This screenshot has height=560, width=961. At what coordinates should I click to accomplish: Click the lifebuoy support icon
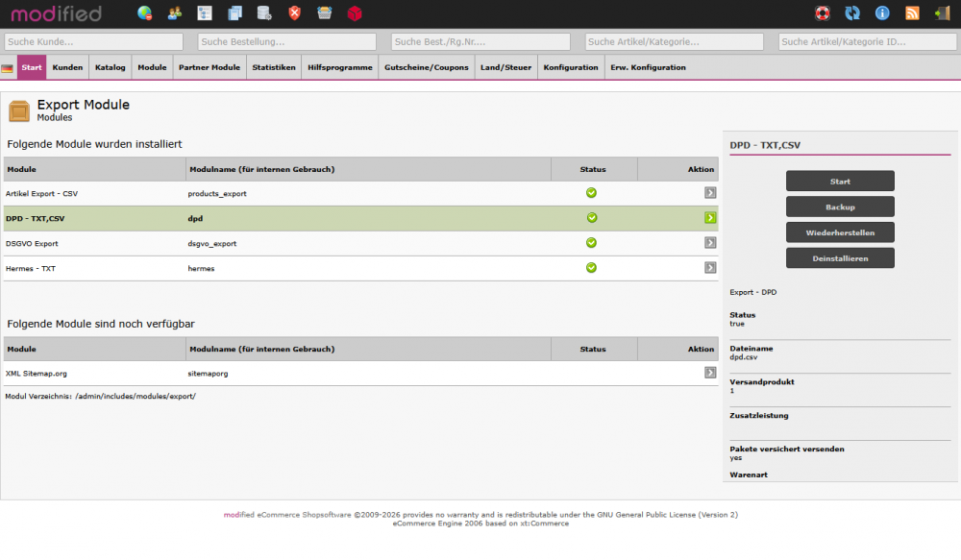tap(822, 13)
